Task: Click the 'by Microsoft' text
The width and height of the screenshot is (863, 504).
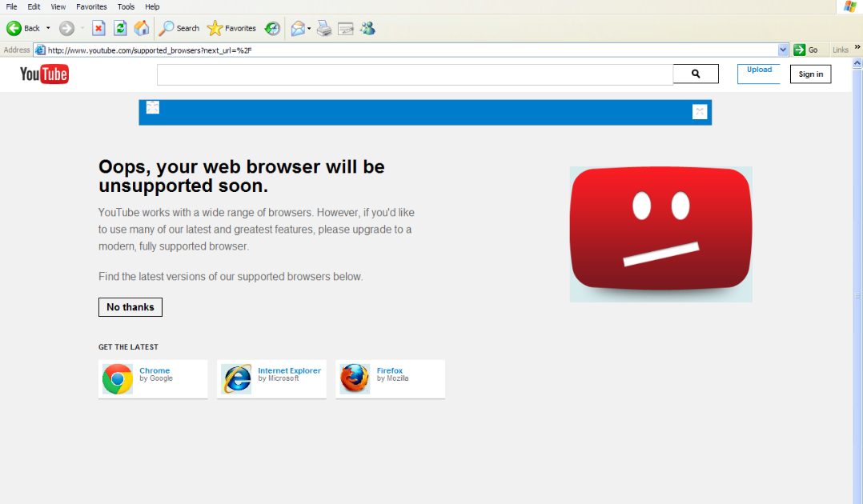Action: [x=279, y=378]
